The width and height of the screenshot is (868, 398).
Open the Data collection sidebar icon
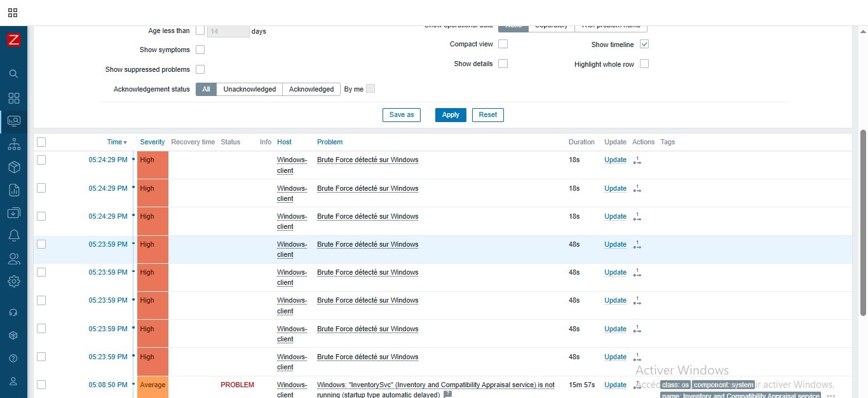click(13, 213)
